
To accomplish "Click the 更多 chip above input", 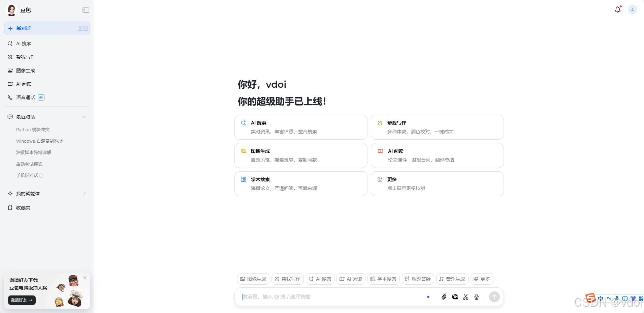I will [482, 279].
